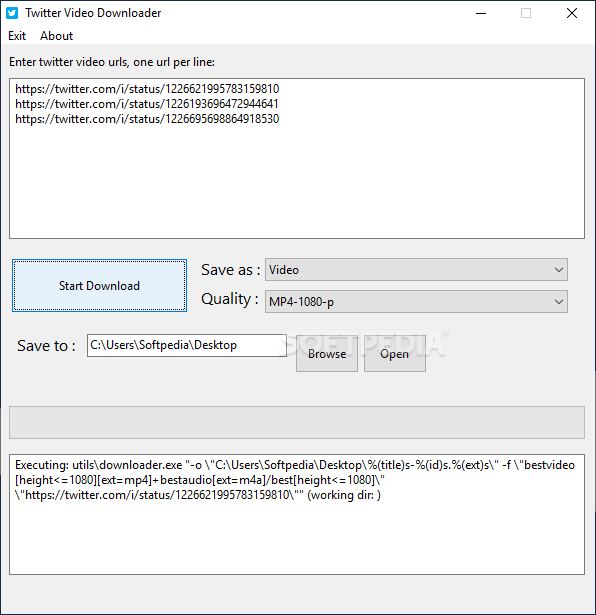Click the 'Quality :' label
The height and width of the screenshot is (615, 596).
(230, 299)
